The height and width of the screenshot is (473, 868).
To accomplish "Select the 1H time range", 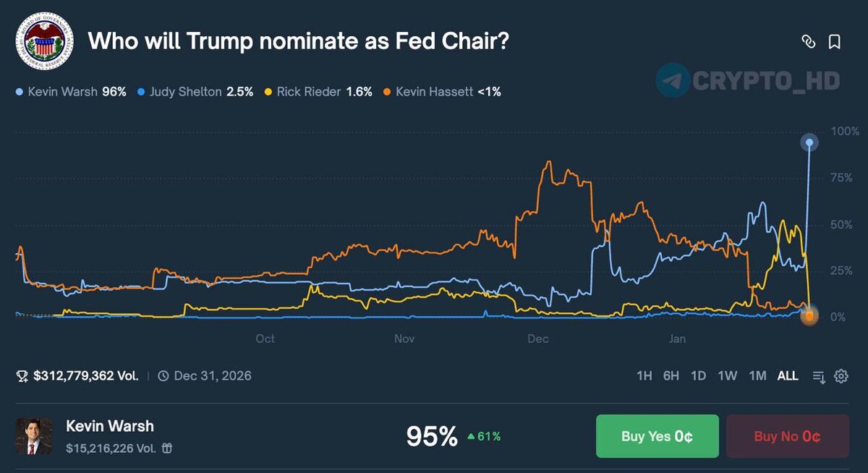I will coord(644,376).
